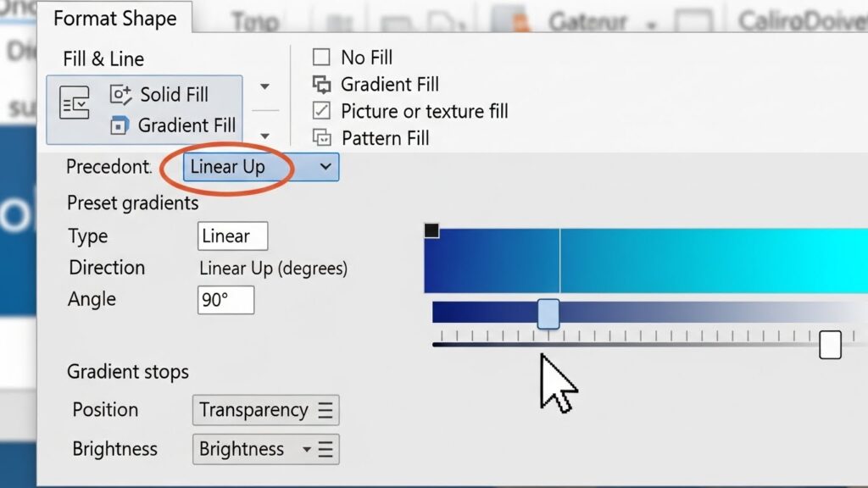Image resolution: width=868 pixels, height=488 pixels.
Task: Click the lines icon beside Transparency
Action: [x=325, y=411]
